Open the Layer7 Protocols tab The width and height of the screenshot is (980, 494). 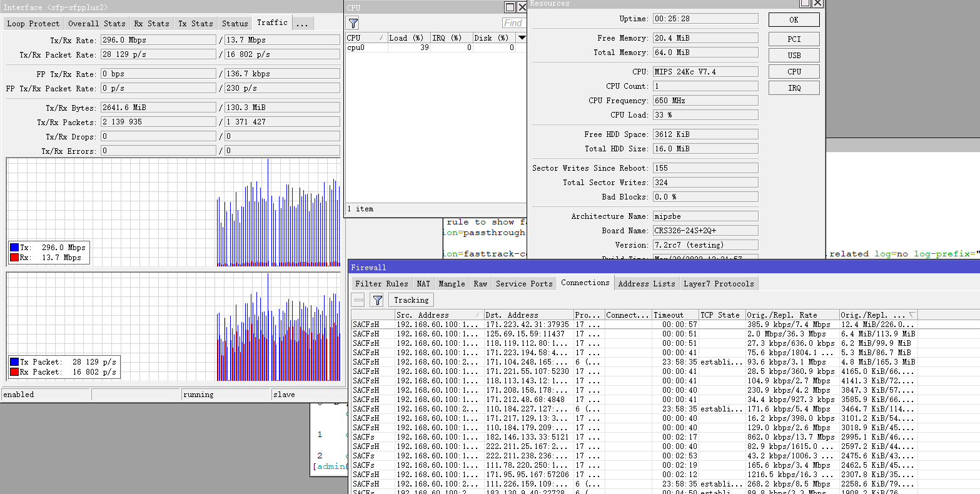click(x=719, y=284)
